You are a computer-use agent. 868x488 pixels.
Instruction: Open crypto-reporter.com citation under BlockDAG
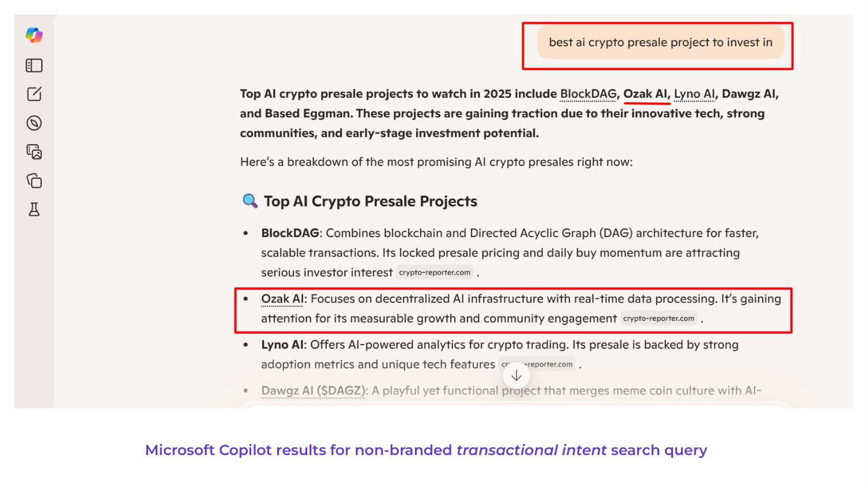click(435, 271)
